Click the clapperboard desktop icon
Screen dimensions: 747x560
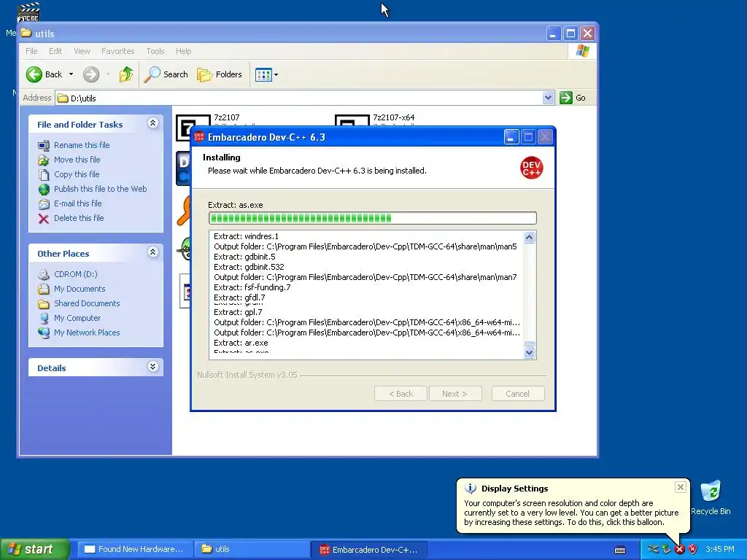click(28, 12)
